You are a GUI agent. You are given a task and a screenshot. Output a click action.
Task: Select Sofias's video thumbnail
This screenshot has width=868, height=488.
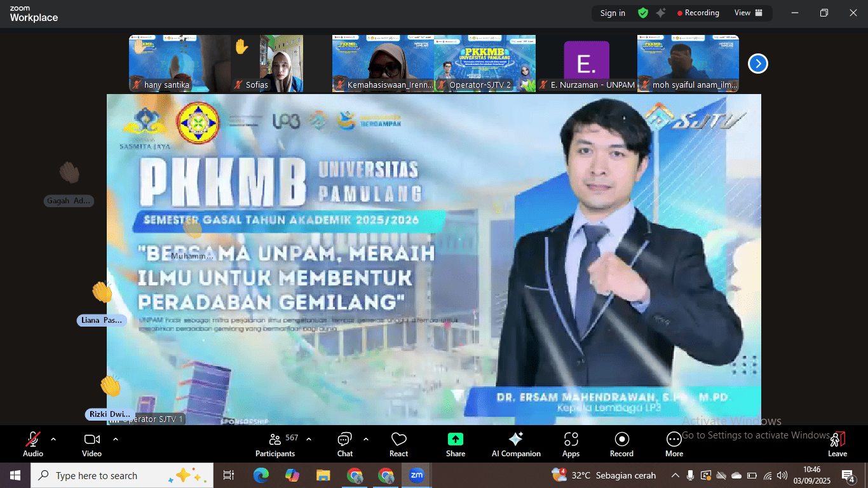pyautogui.click(x=281, y=64)
